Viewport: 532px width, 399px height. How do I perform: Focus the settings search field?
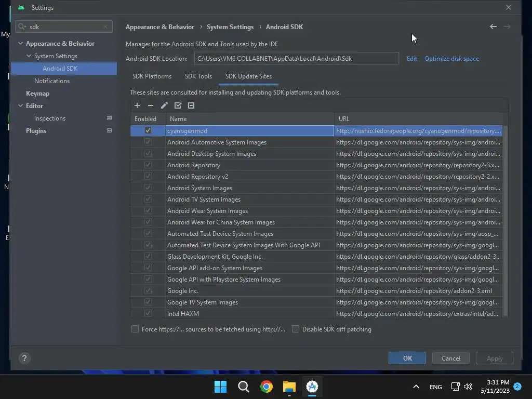(64, 26)
